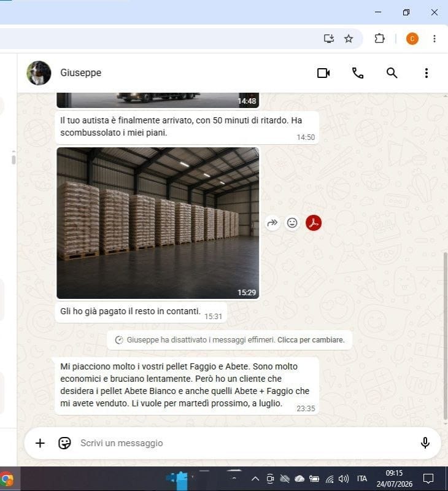
Task: Open the Chrome extensions puzzle menu
Action: tap(379, 39)
